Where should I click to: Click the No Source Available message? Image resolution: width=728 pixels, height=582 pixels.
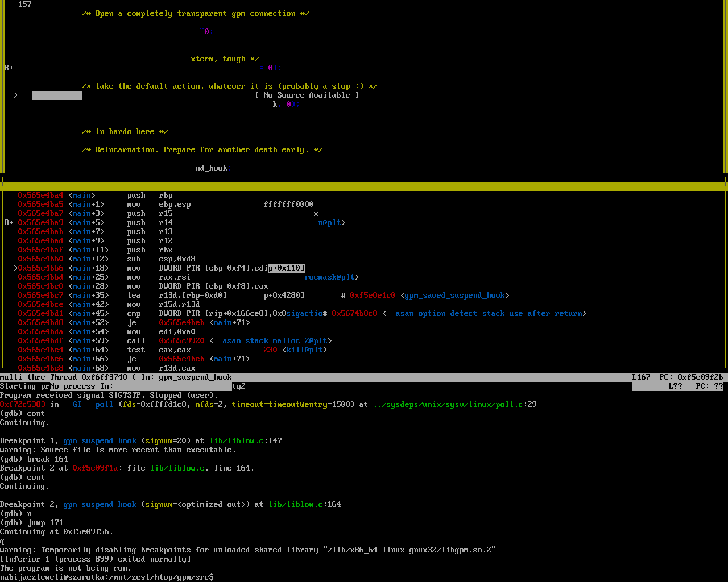[x=307, y=95]
